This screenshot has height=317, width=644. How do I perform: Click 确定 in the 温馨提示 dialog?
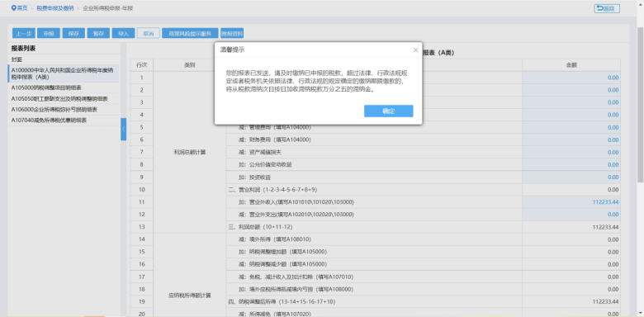coord(389,111)
